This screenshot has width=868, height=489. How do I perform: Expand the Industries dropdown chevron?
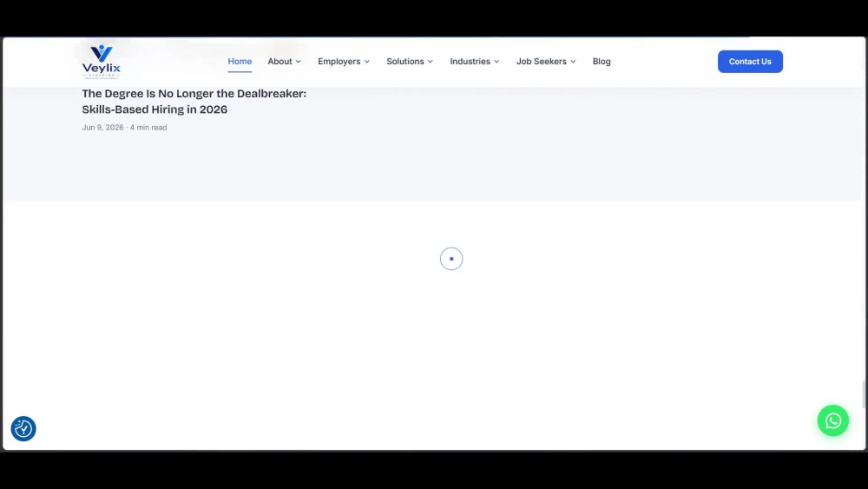click(496, 62)
